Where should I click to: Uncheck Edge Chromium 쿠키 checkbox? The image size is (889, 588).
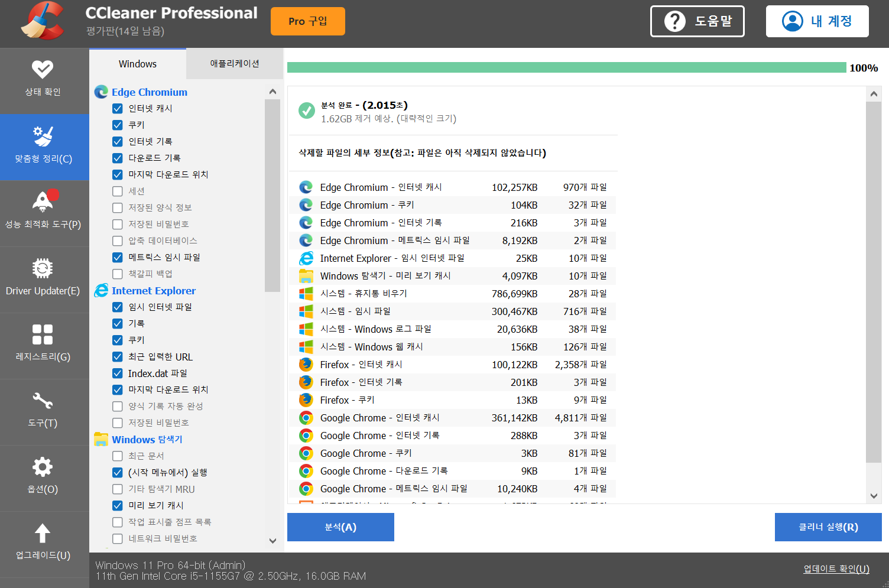click(x=118, y=125)
